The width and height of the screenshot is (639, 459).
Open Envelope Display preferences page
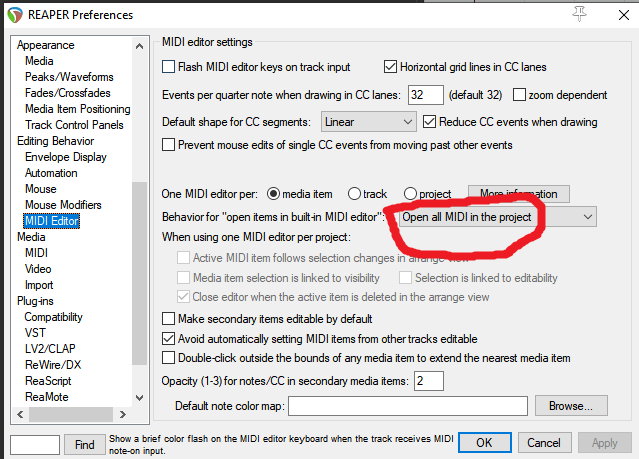click(66, 157)
